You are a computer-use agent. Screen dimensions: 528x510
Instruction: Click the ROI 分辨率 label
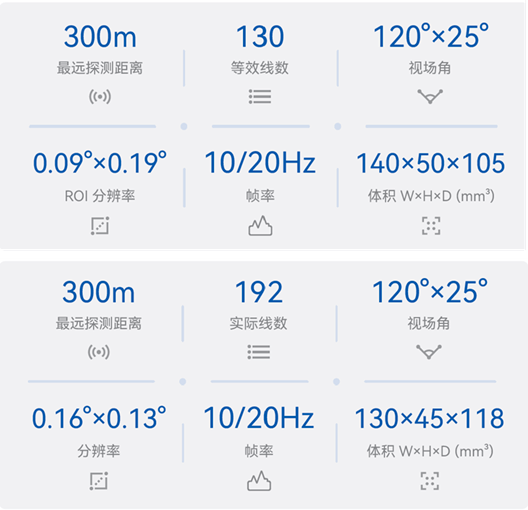tap(100, 196)
